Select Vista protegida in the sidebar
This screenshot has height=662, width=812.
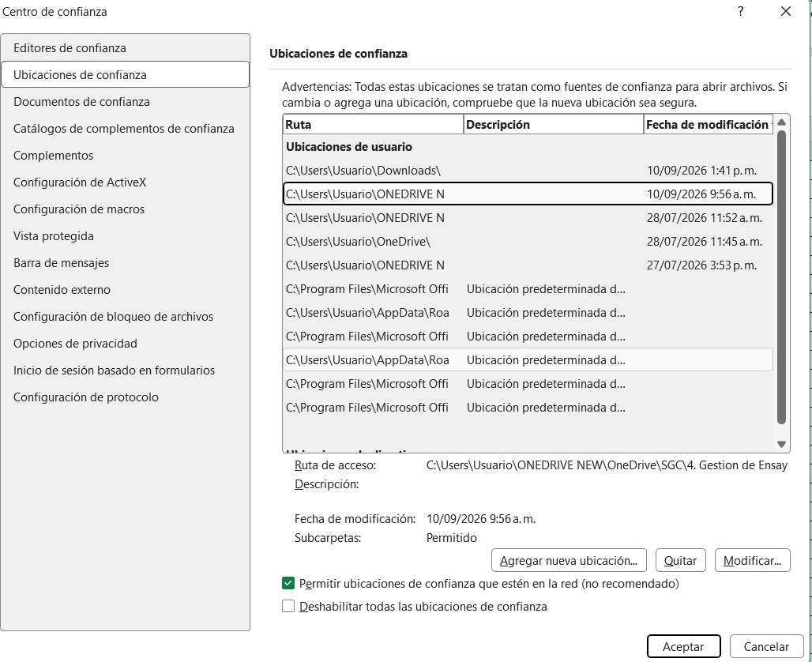click(126, 236)
